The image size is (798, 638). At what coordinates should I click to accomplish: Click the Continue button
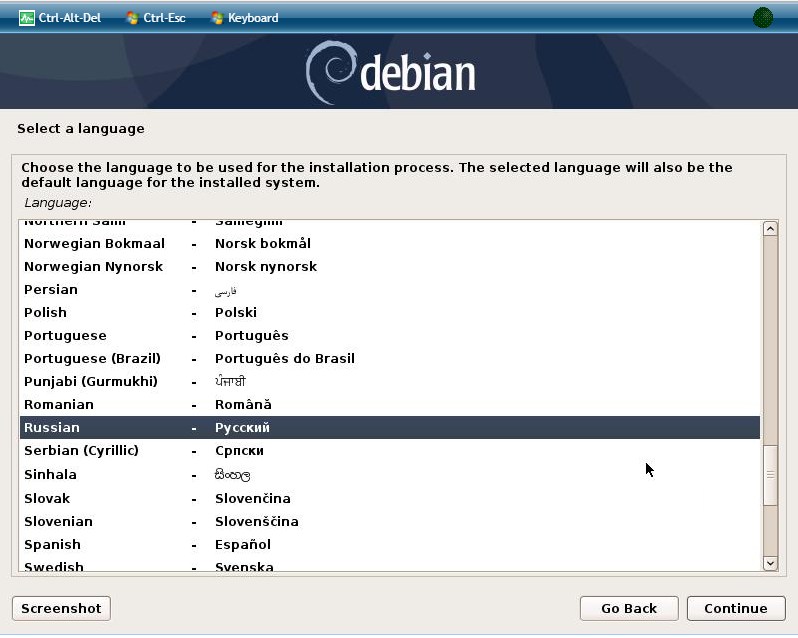click(x=735, y=608)
